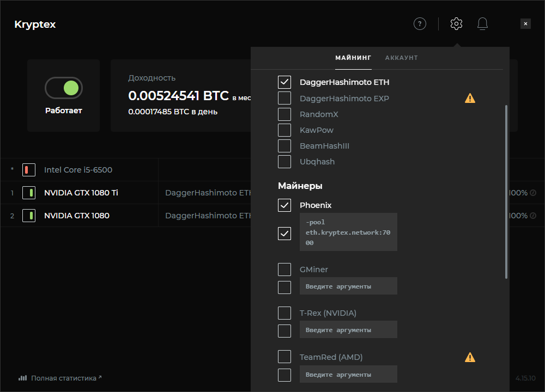Image resolution: width=545 pixels, height=392 pixels.
Task: Uncheck the Phoenix miner checkbox
Action: (284, 205)
